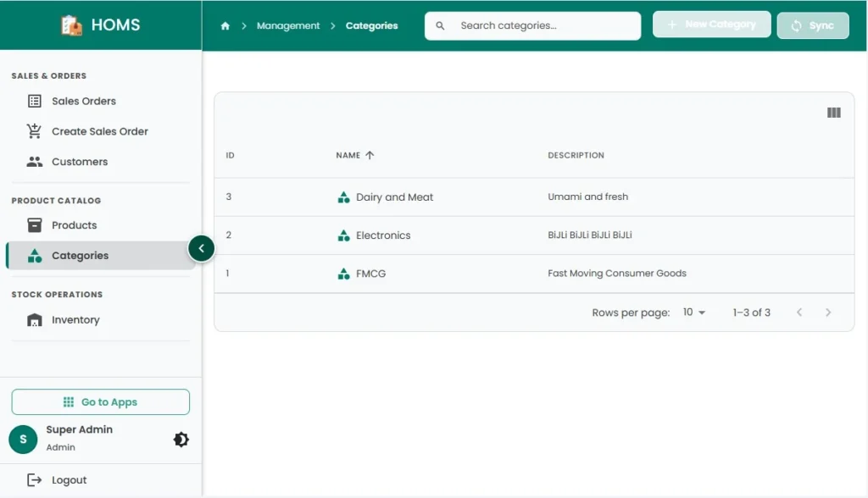Click the Super Admin avatar
This screenshot has height=498, width=868.
tap(23, 439)
